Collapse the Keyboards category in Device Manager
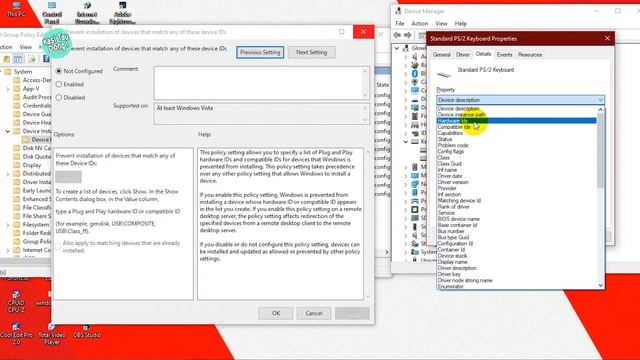 pos(405,142)
